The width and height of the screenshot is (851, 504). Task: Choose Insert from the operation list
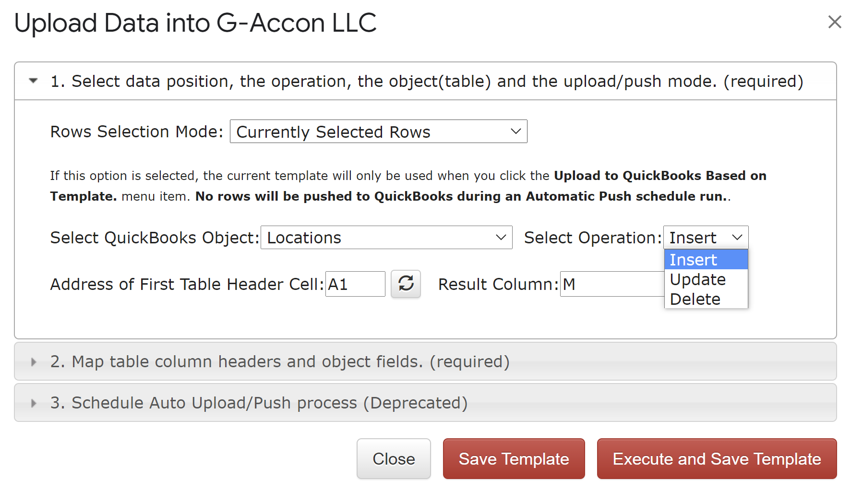tap(705, 260)
